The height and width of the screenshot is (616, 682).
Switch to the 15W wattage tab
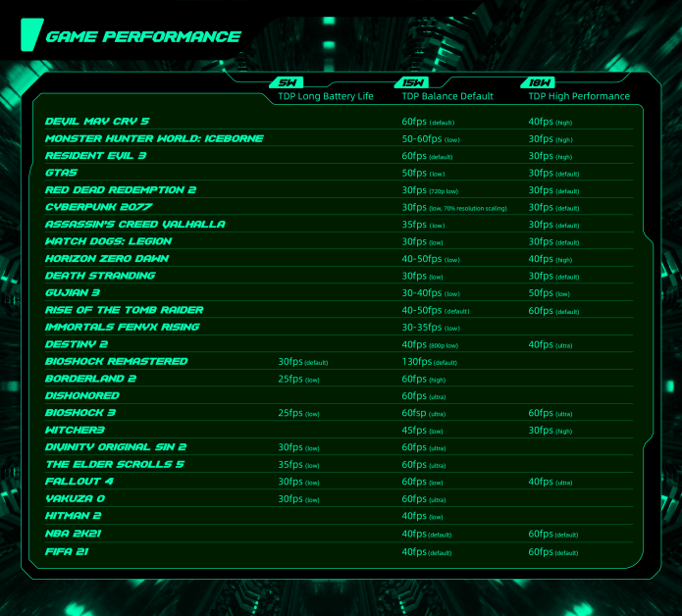[410, 82]
